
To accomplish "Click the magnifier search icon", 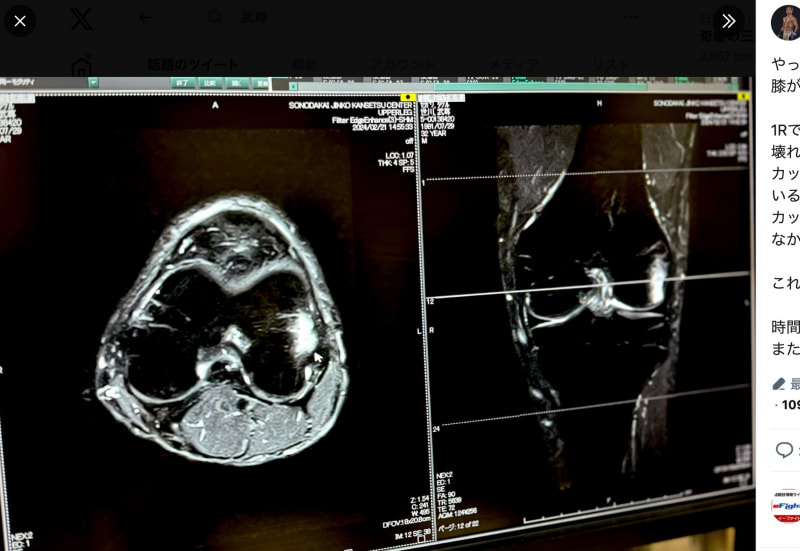I will pos(215,17).
